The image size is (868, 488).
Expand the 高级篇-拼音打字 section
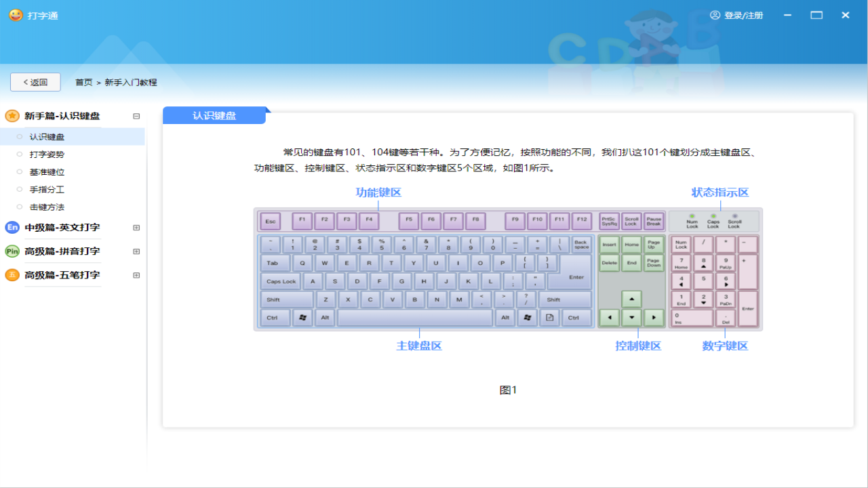tap(136, 251)
